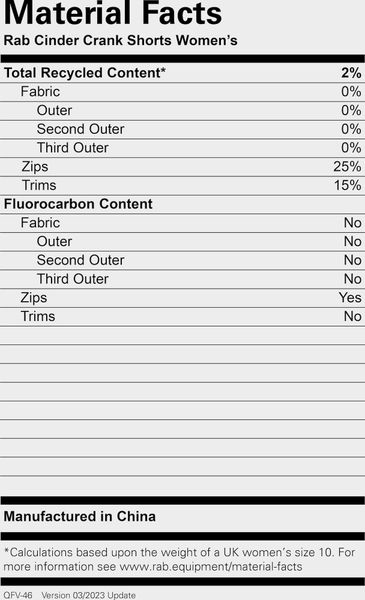
Task: Open the www.rab.equipment/material-facts link
Action: 211,567
